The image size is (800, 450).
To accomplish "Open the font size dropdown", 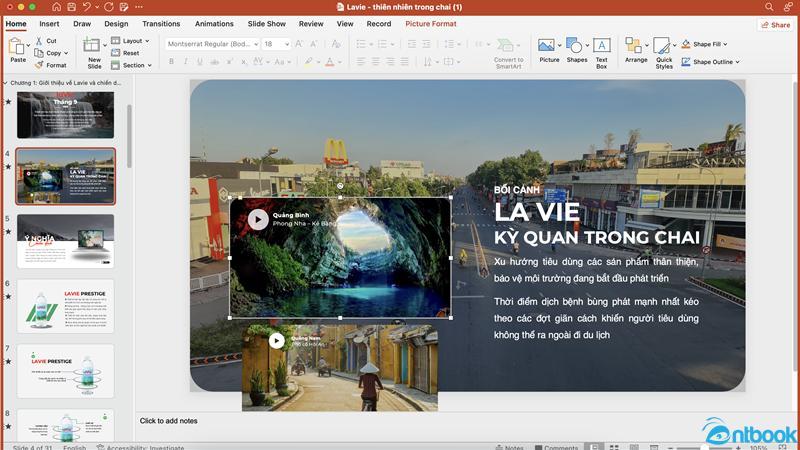I will 287,44.
